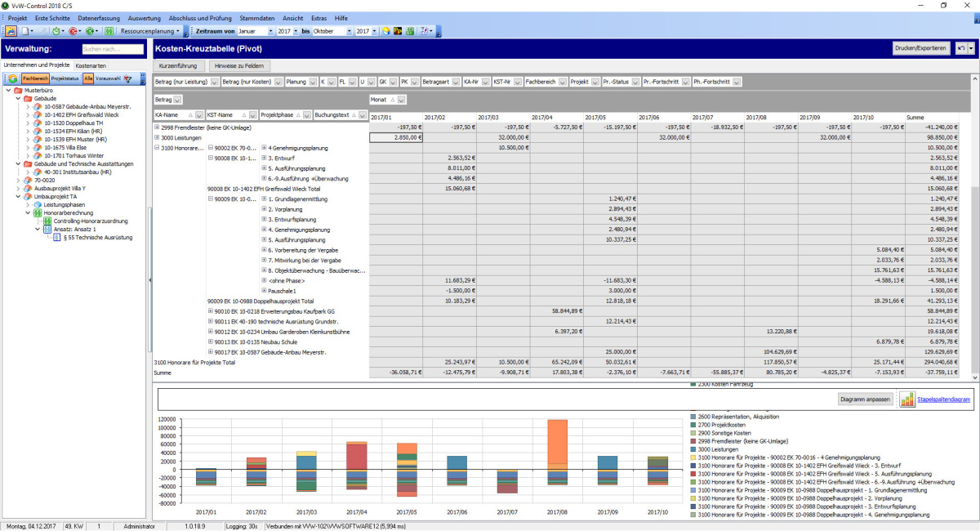
Task: Open the Stapelspaltendiagramm link
Action: click(x=943, y=399)
